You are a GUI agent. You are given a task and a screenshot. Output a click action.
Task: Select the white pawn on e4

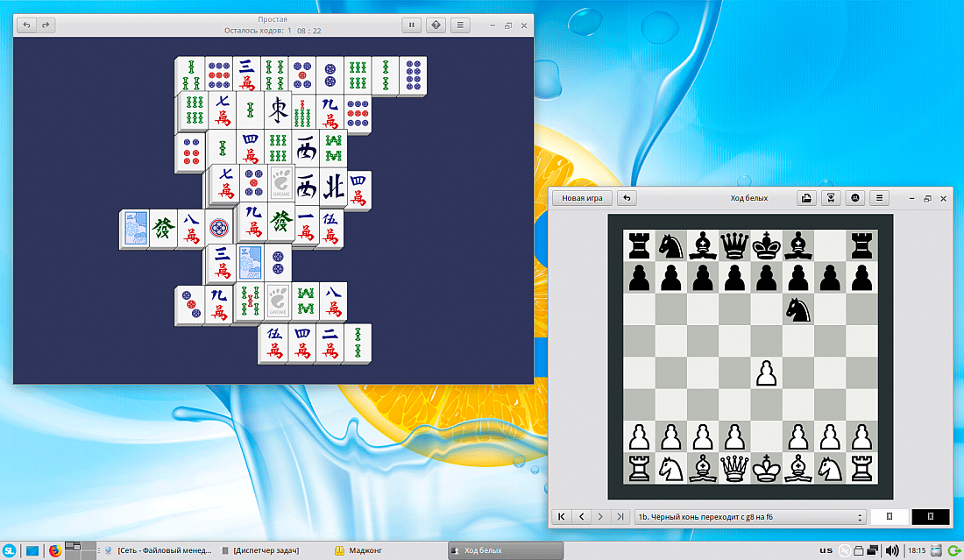click(x=767, y=372)
